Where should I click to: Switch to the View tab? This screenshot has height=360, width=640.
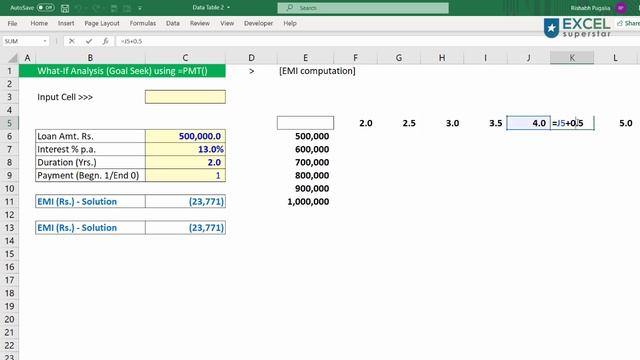click(x=227, y=23)
